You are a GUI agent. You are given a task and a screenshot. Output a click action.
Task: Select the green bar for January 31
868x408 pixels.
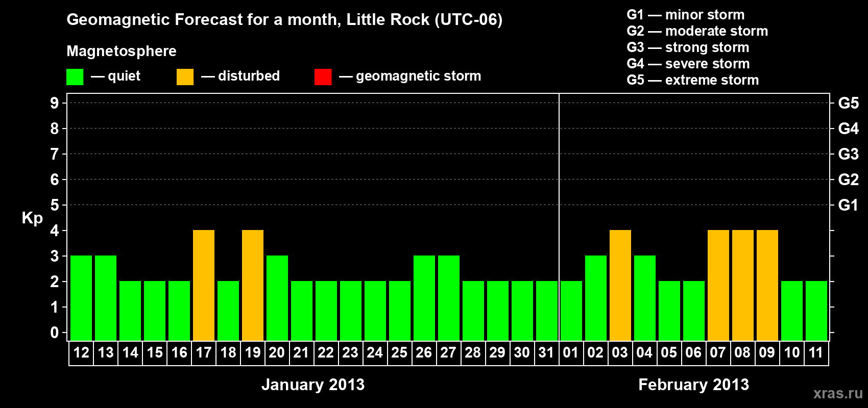pos(547,311)
